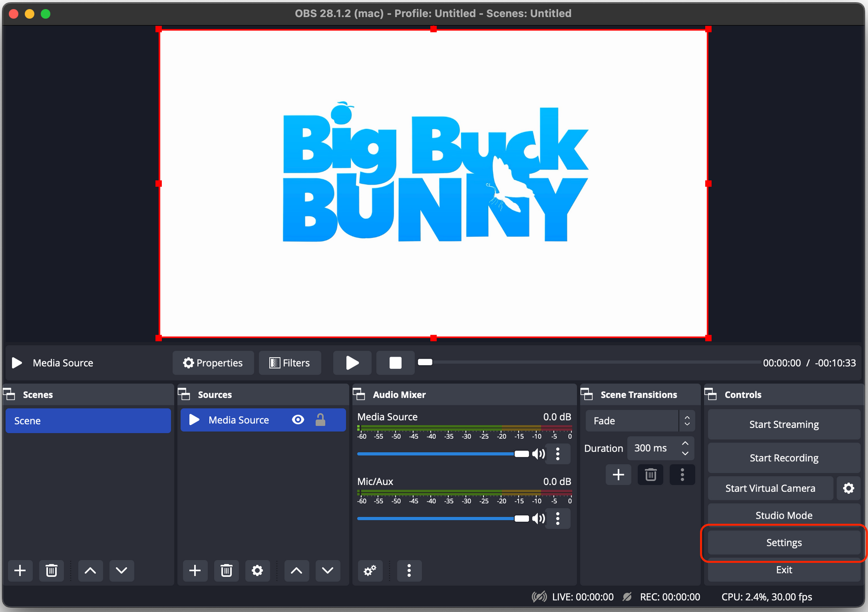Increase transition Duration with the up stepper
Screen dimensions: 868x612
point(685,443)
